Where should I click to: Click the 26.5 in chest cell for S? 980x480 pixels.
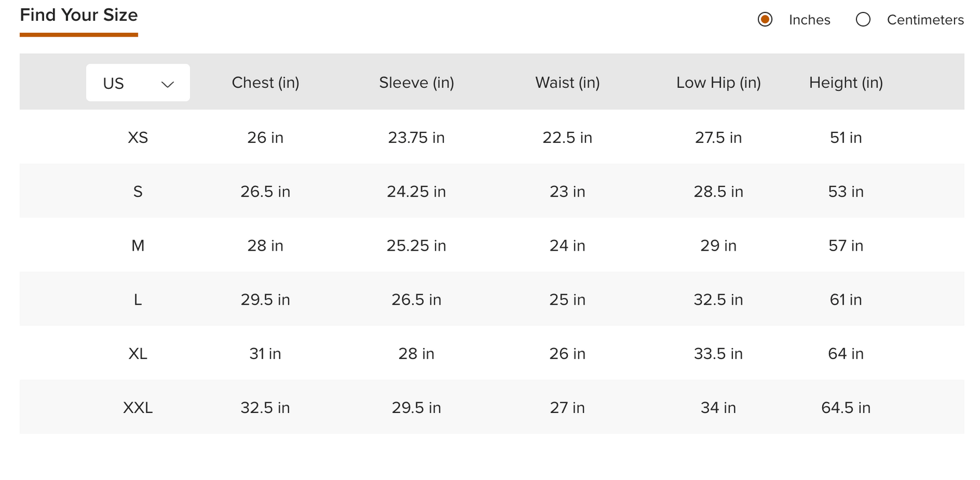[x=266, y=192]
